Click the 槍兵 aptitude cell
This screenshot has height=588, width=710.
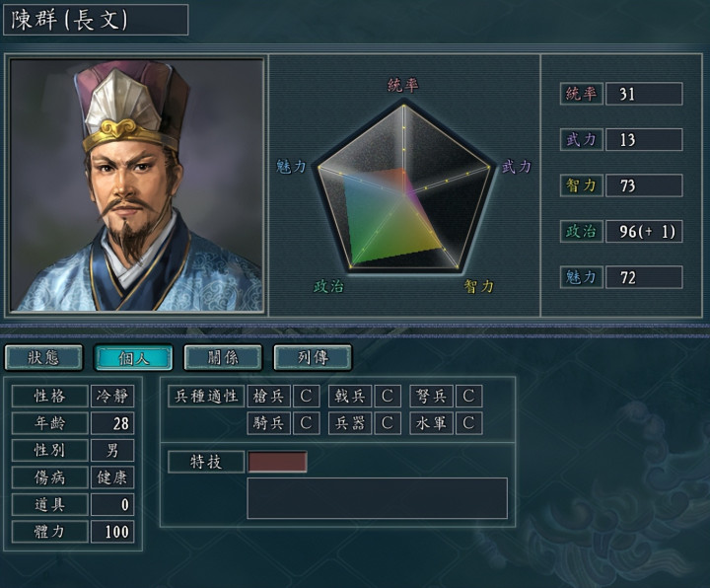pos(269,396)
